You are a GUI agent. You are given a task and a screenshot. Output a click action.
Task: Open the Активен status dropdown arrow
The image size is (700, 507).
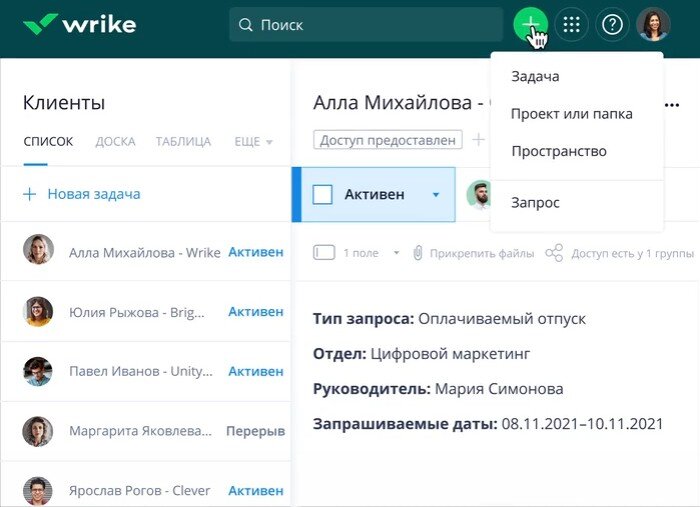(x=436, y=195)
